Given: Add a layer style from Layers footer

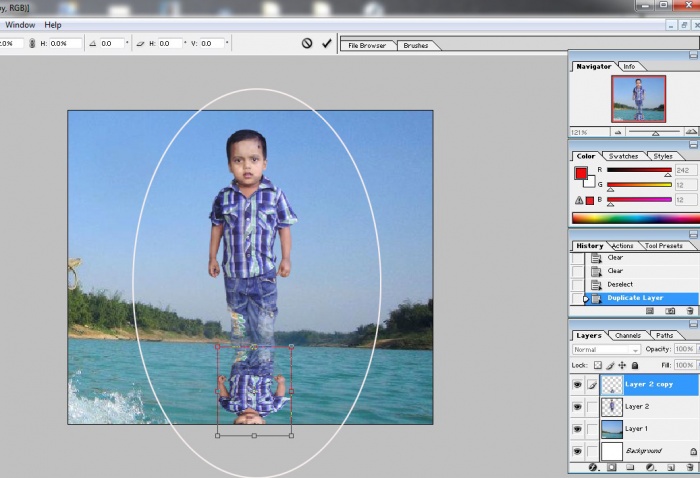Looking at the screenshot, I should 592,467.
